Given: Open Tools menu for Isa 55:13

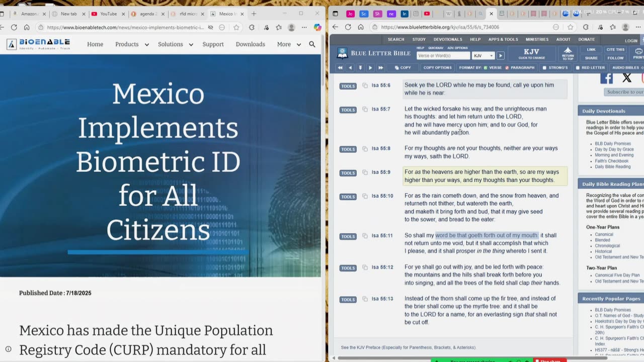Looking at the screenshot, I should pos(348,300).
